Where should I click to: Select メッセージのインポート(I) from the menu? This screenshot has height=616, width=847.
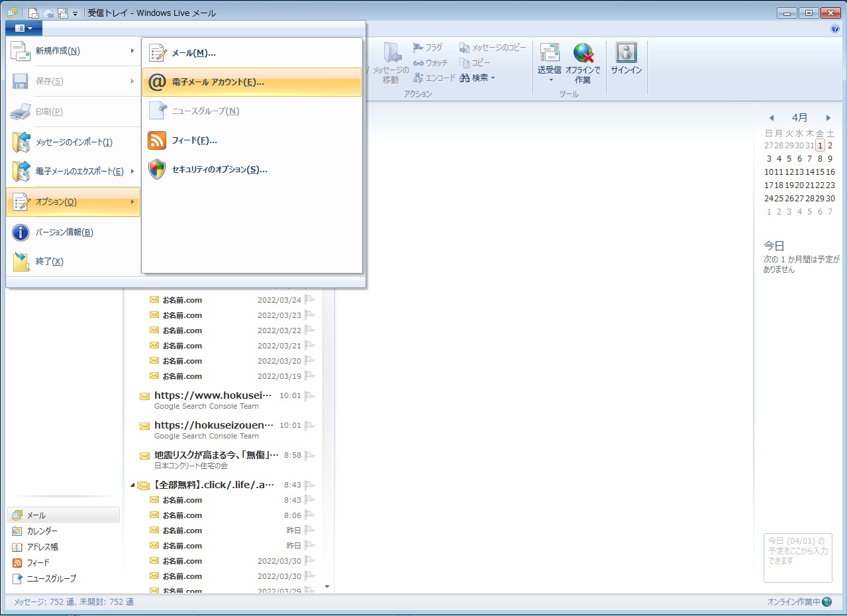(x=73, y=142)
